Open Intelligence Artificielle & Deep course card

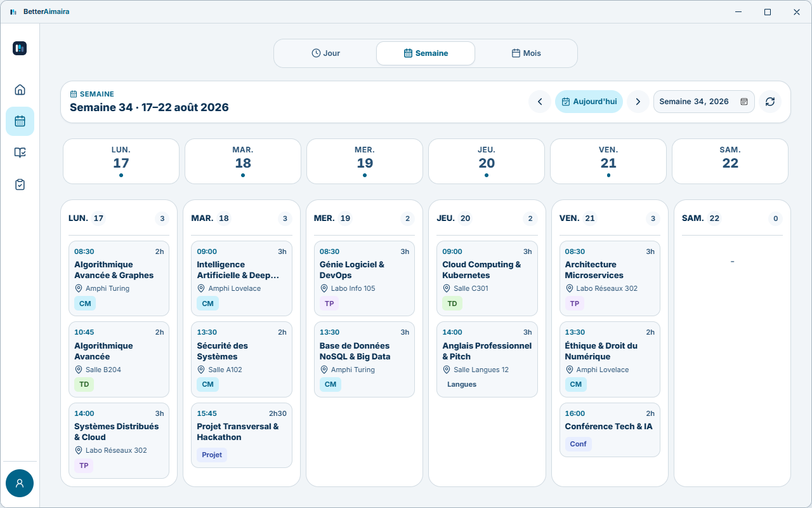pos(242,278)
